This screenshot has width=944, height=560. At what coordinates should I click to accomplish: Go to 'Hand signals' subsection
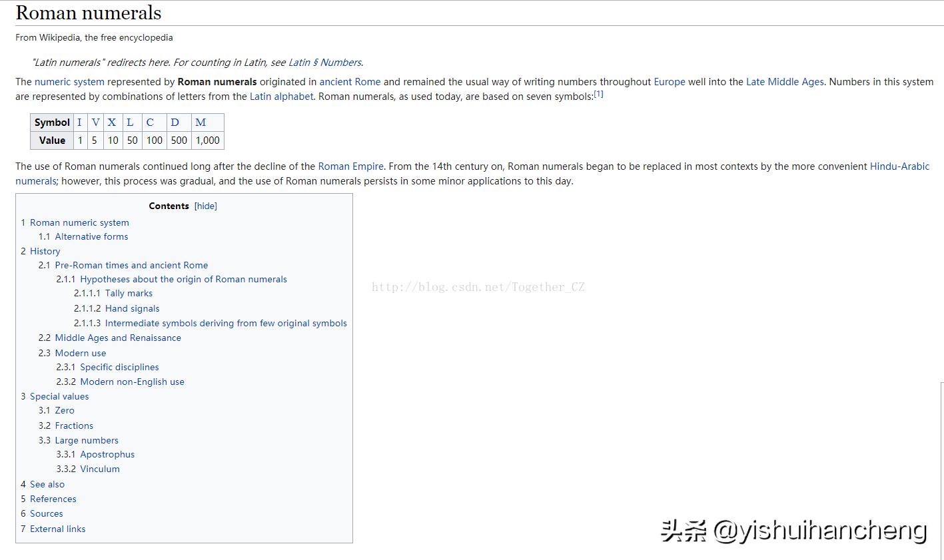click(x=132, y=308)
